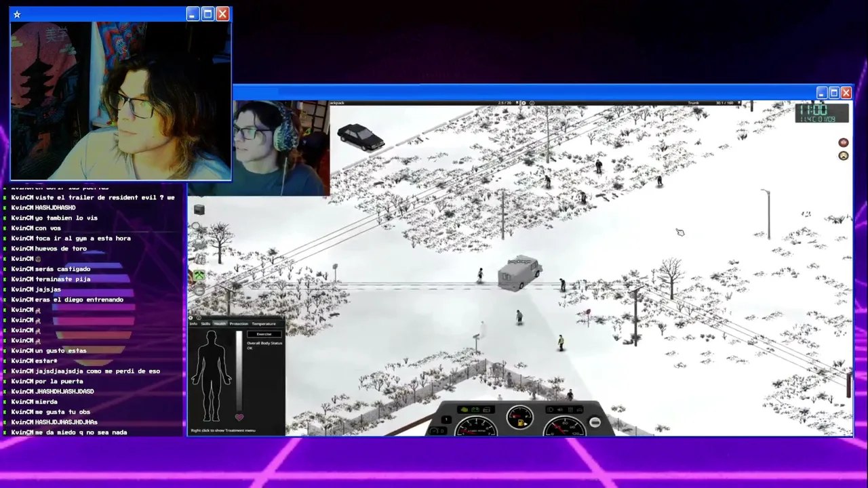Open the digital clock display showing 11:00
Screen dimensions: 868x488
[823, 113]
